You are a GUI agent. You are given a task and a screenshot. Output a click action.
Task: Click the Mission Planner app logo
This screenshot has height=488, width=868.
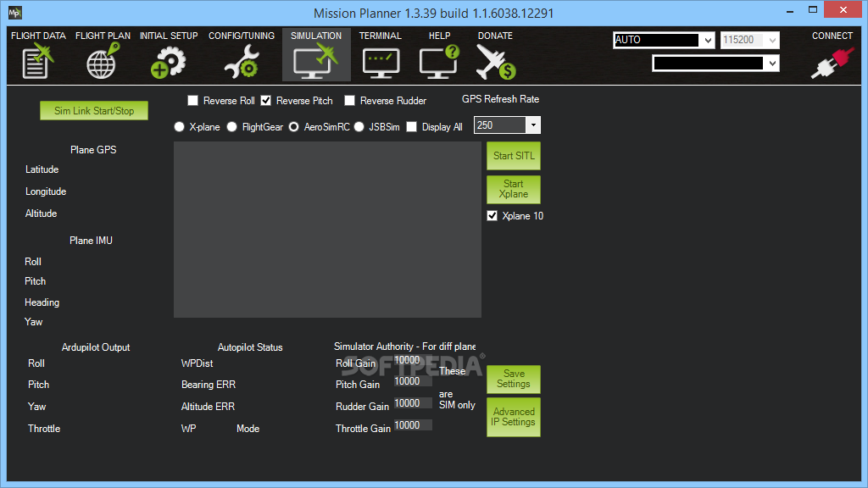point(15,12)
